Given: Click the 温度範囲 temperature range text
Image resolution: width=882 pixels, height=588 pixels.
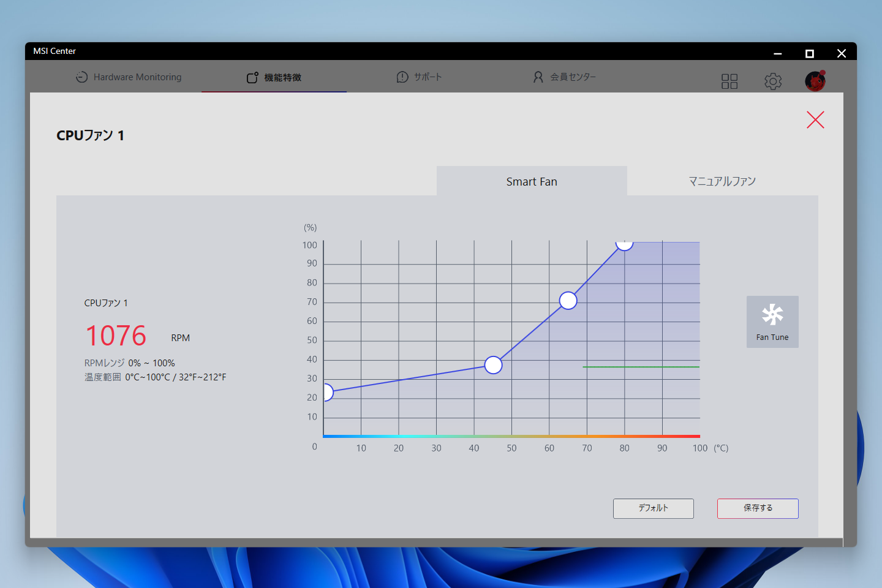Looking at the screenshot, I should point(156,377).
